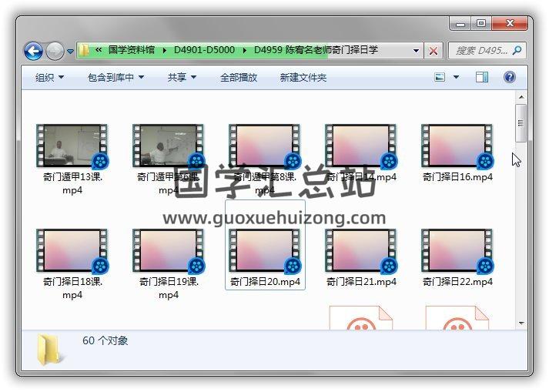The width and height of the screenshot is (549, 392).
Task: Click the scrollbar down arrow
Action: pos(521,323)
